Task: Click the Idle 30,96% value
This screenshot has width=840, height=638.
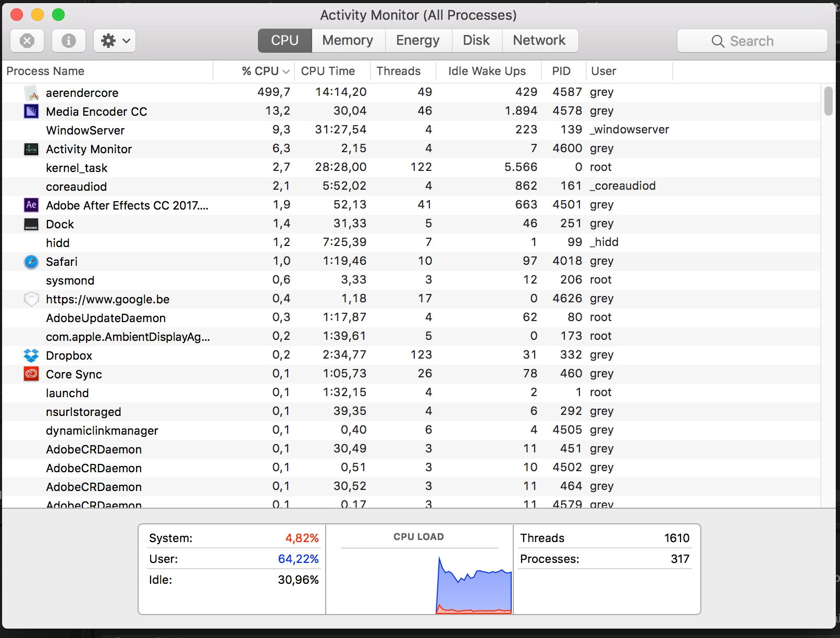Action: (298, 580)
